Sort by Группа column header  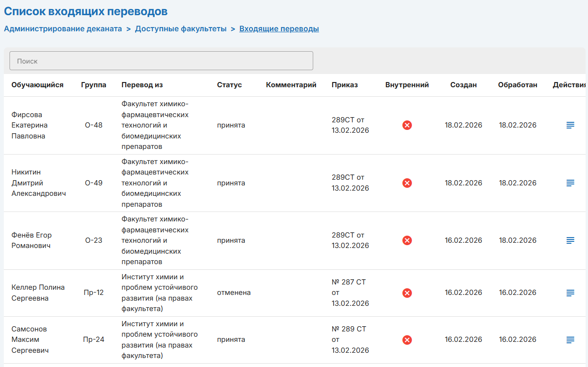[93, 85]
